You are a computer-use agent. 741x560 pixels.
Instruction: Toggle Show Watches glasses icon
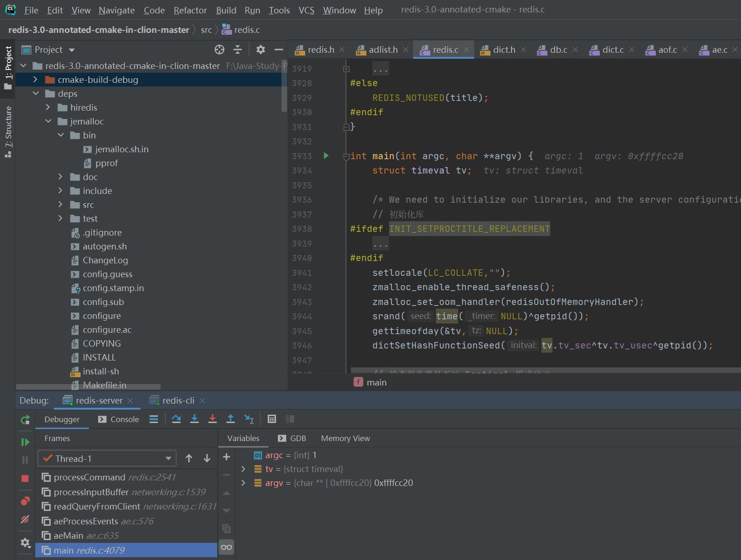pos(226,547)
